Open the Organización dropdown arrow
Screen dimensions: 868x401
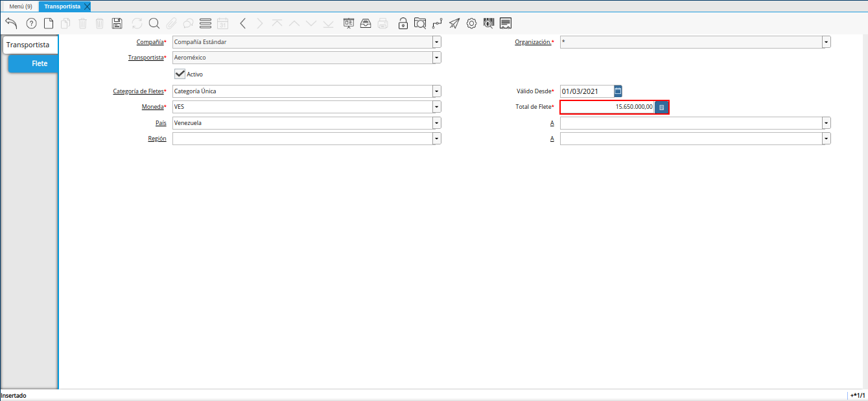(827, 42)
